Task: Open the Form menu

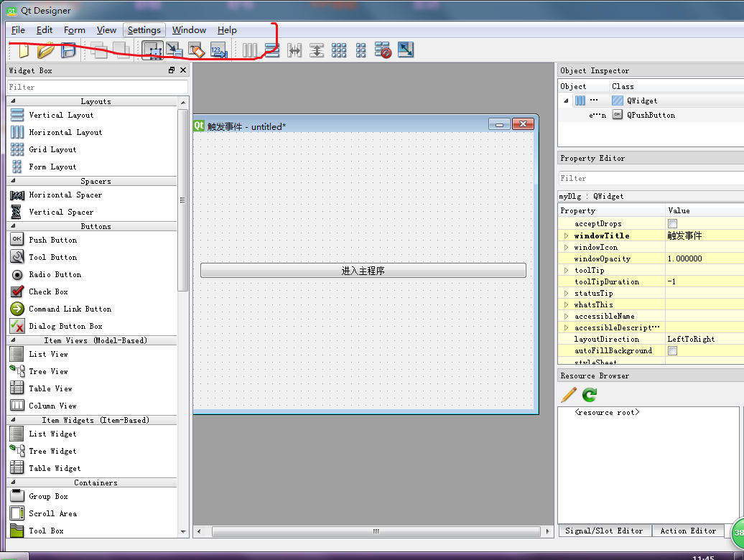Action: pyautogui.click(x=74, y=30)
